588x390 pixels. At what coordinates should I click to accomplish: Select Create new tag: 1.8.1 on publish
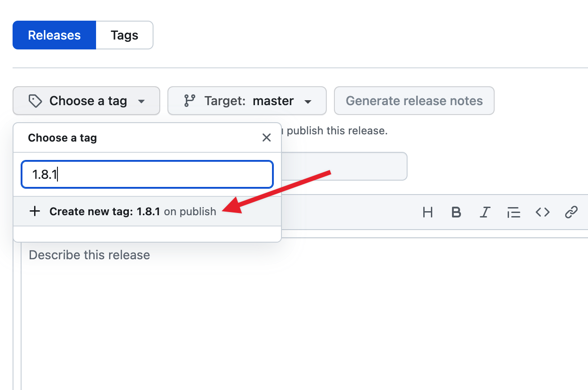pos(133,211)
